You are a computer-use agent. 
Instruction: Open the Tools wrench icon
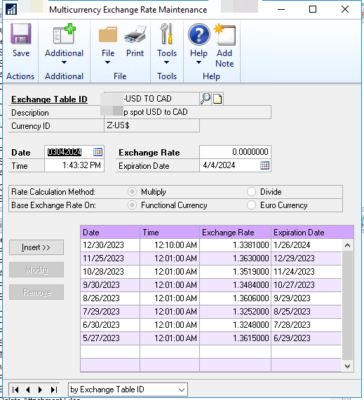pyautogui.click(x=167, y=34)
